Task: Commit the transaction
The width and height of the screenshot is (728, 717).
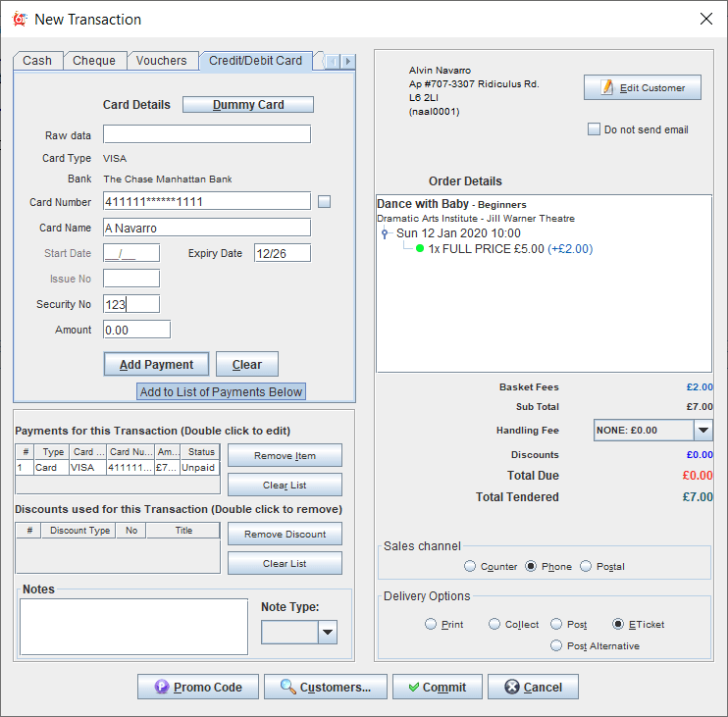Action: [x=437, y=687]
